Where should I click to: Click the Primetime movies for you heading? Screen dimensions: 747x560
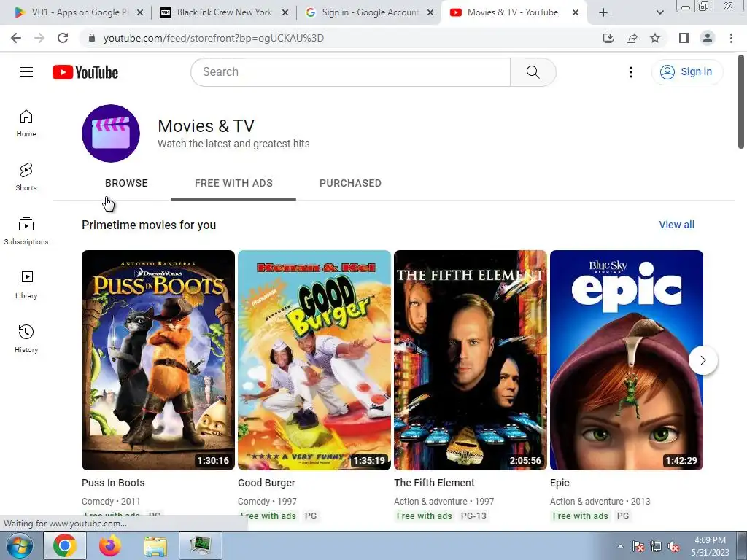pyautogui.click(x=149, y=225)
